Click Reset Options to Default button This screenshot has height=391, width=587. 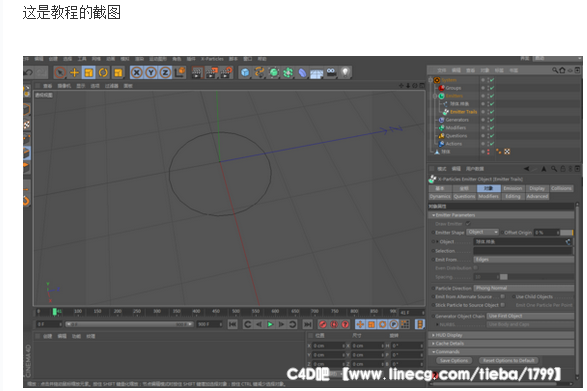(x=509, y=361)
